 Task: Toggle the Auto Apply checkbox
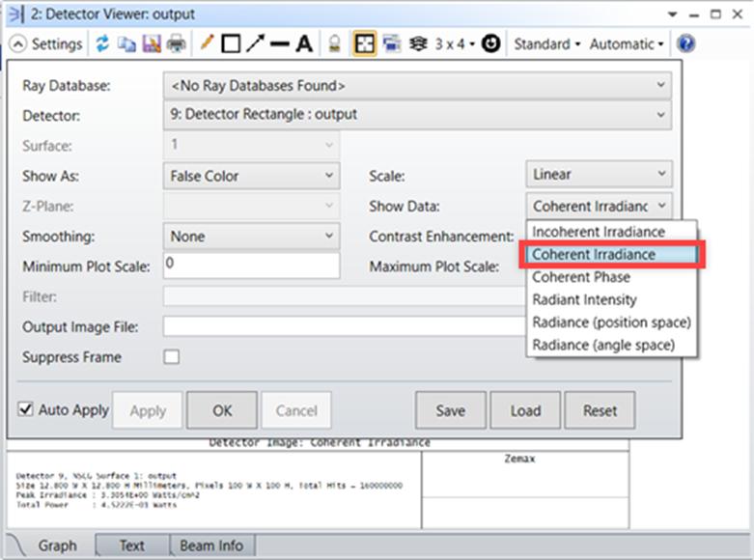pyautogui.click(x=25, y=409)
